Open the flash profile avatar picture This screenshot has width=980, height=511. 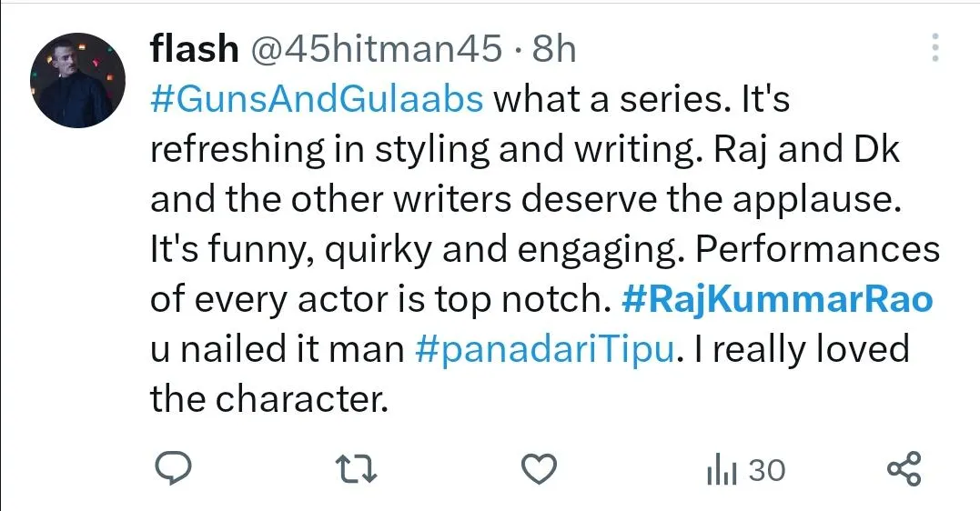(x=77, y=81)
